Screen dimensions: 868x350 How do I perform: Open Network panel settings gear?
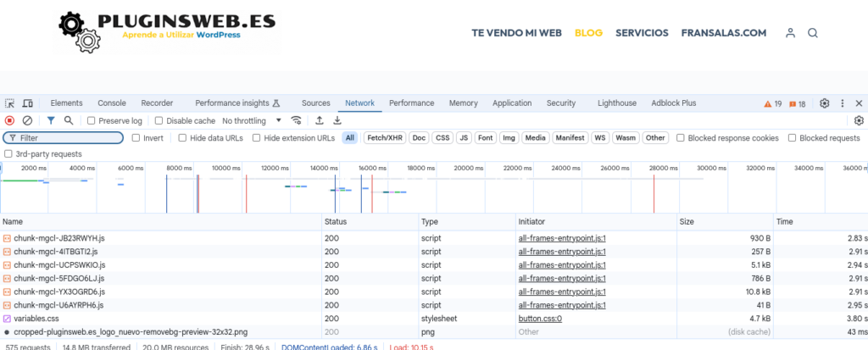860,120
